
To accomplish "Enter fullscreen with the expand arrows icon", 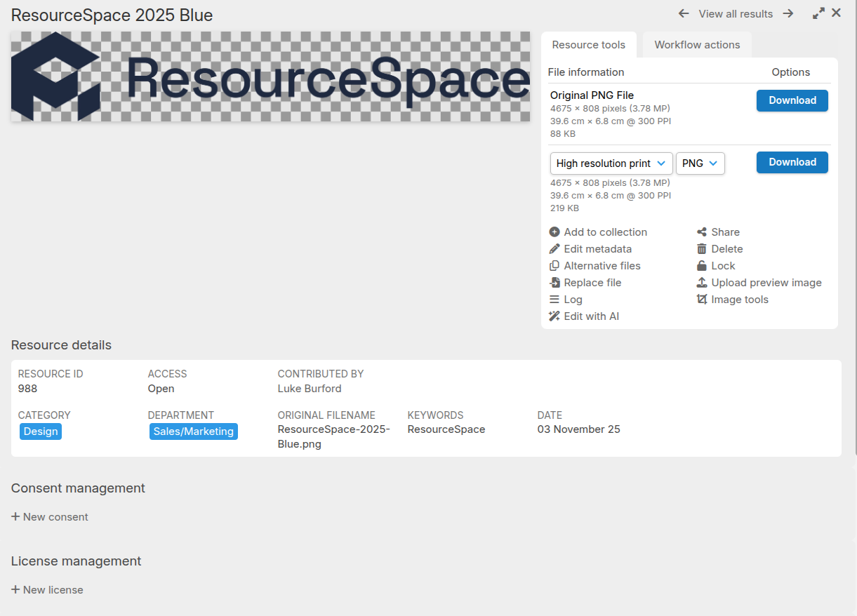I will click(x=818, y=13).
